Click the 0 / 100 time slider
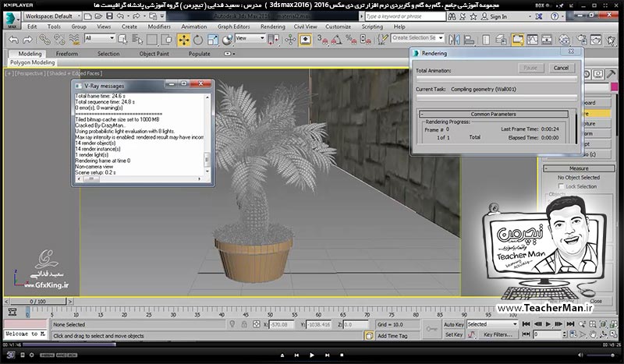This screenshot has width=624, height=364. pos(38,302)
